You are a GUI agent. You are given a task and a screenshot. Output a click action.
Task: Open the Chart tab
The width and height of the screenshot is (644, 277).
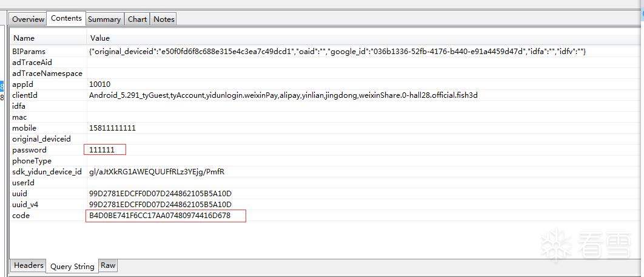tap(137, 19)
